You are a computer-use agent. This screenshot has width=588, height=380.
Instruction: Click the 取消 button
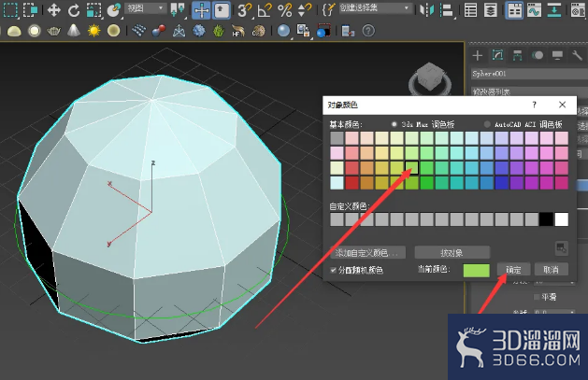[x=551, y=270]
